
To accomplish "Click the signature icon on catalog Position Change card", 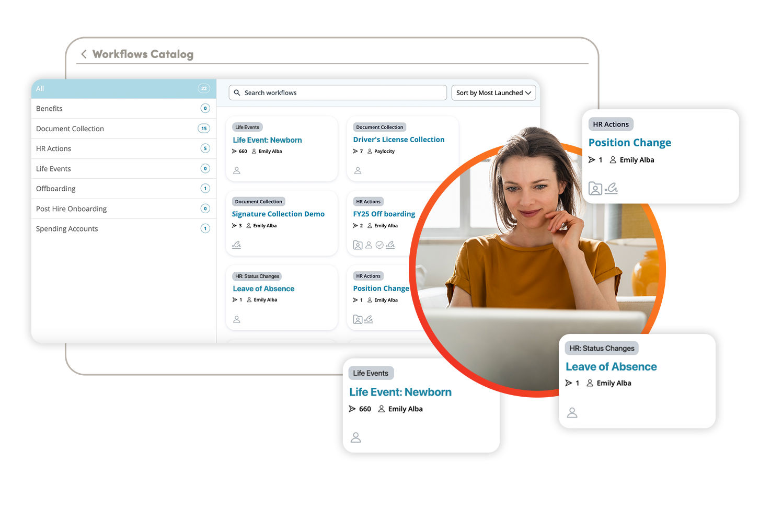I will tap(369, 319).
